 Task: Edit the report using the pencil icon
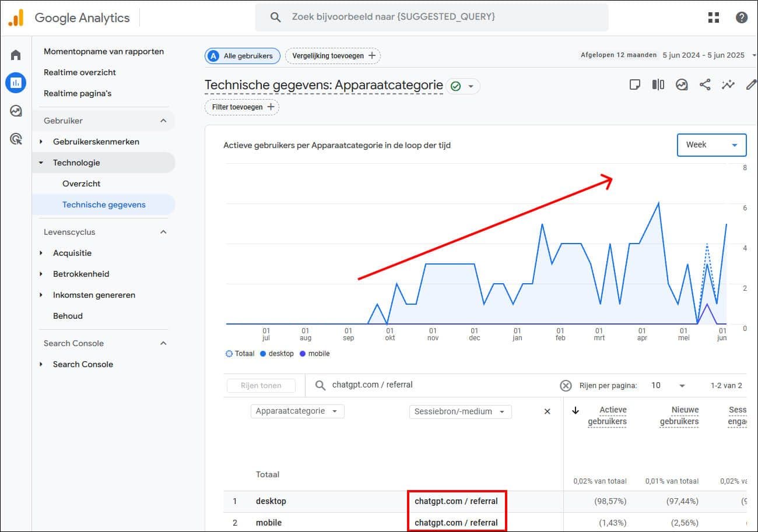(751, 84)
